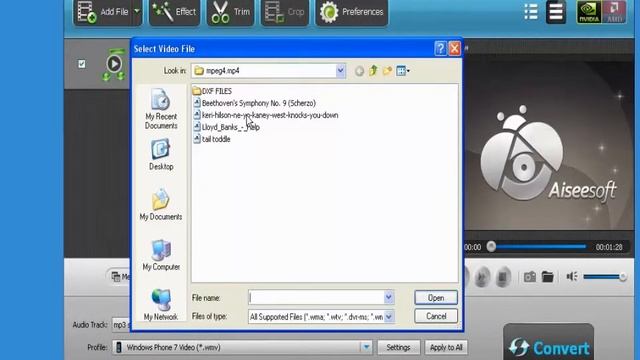Uncheck the file list item checkbox

(x=82, y=64)
